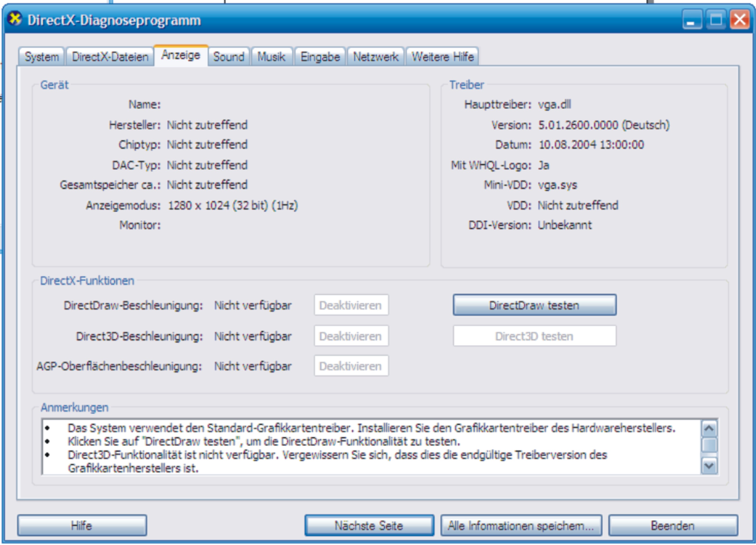Click the Chiptyp value Nicht zutreffend
This screenshot has height=545, width=756.
coord(207,145)
